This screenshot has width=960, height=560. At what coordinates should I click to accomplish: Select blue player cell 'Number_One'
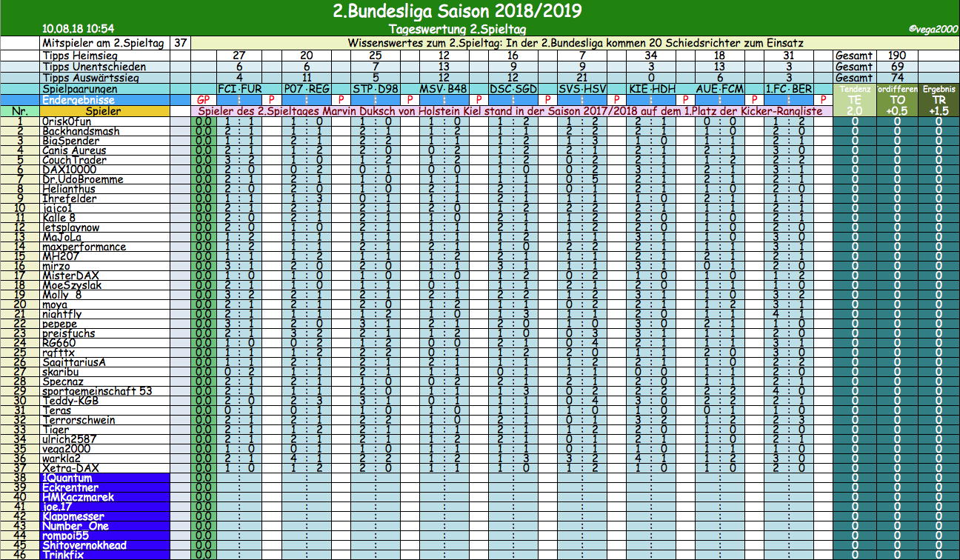[x=104, y=526]
